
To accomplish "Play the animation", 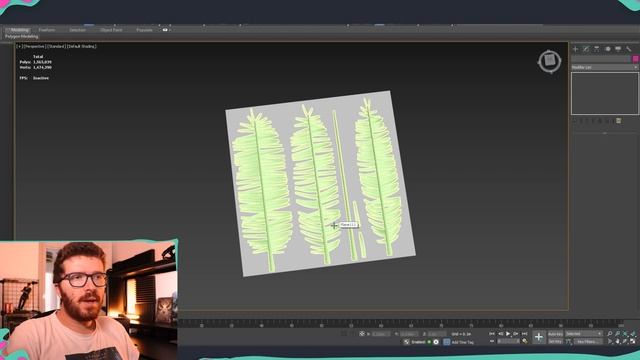I will (x=508, y=334).
